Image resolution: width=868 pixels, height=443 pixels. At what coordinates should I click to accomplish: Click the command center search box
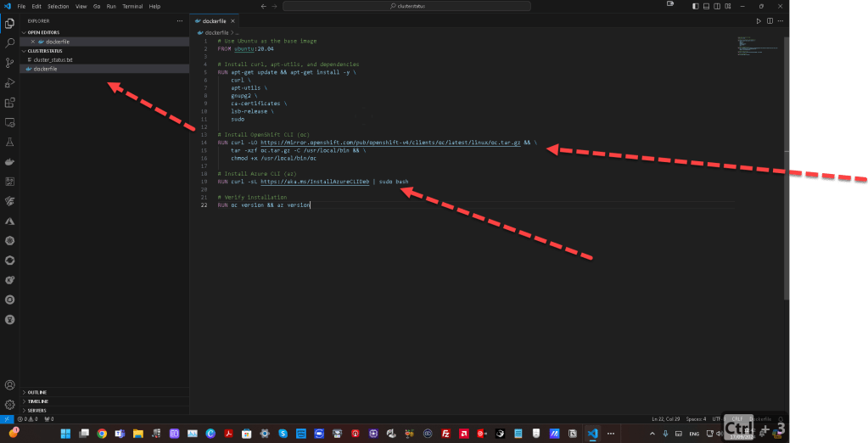click(407, 6)
